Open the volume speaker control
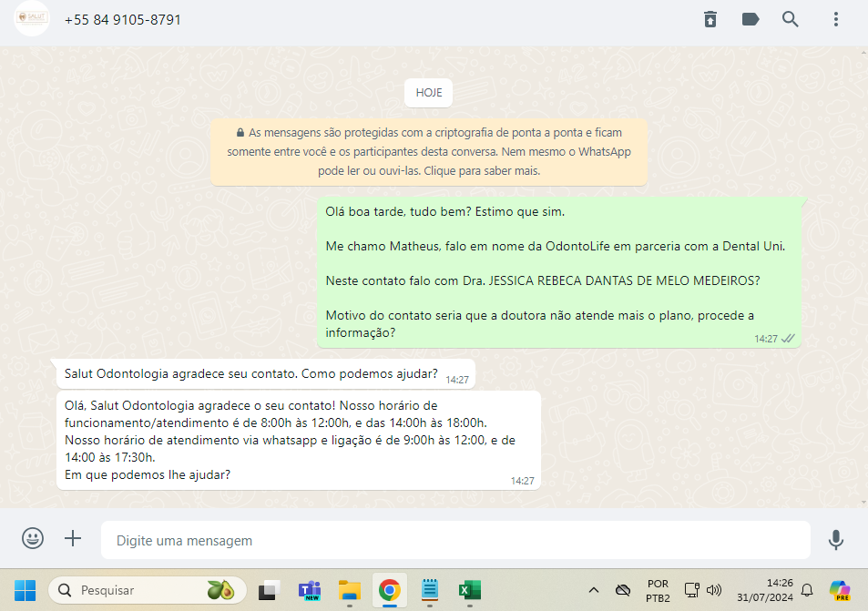 (714, 590)
